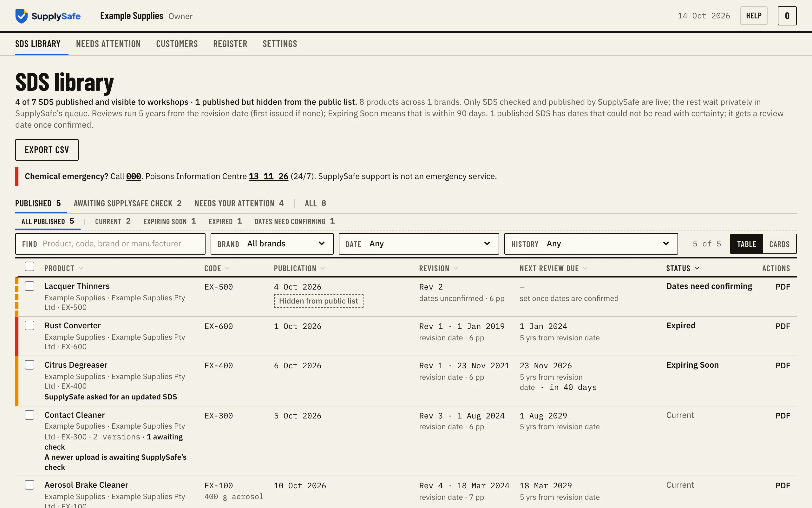Click the 23 Nov 2026 review date
Image resolution: width=812 pixels, height=508 pixels.
click(546, 365)
